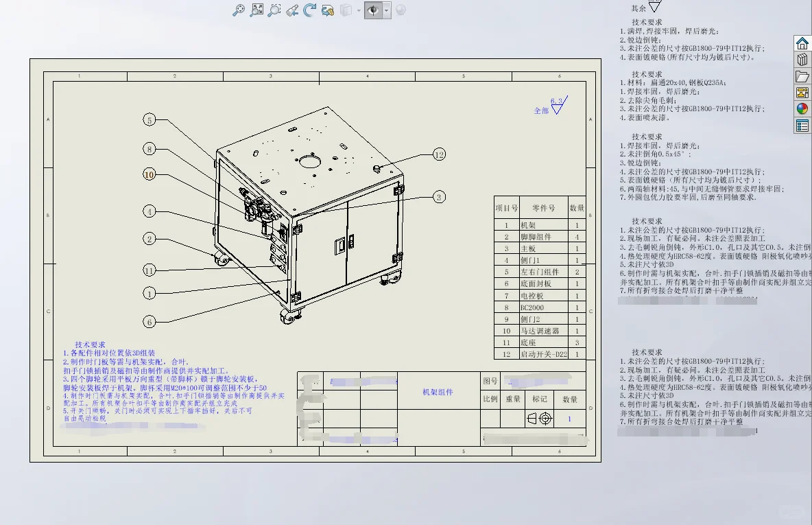
Task: Click the 图号 title block label
Action: click(490, 381)
